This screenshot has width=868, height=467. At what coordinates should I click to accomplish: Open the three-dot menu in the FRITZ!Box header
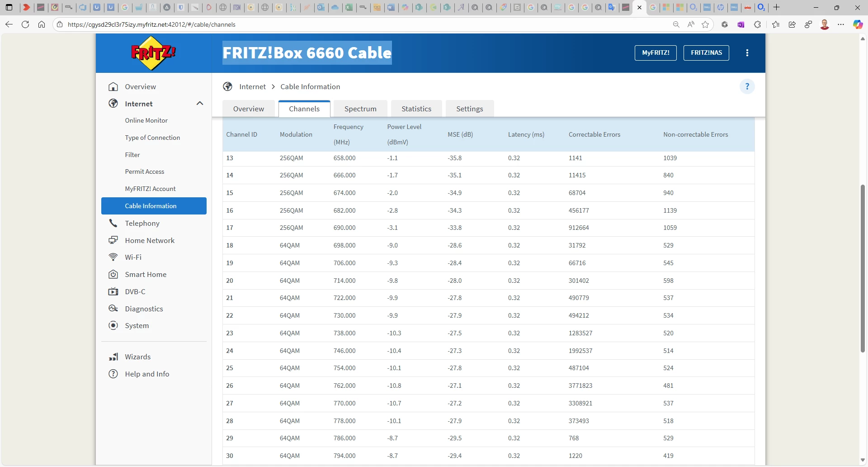pyautogui.click(x=747, y=53)
